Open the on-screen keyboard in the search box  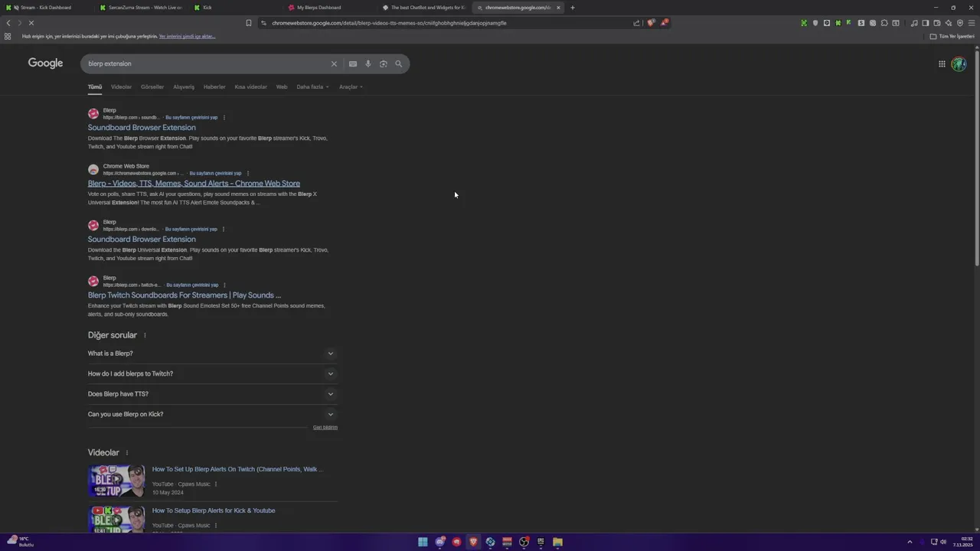coord(352,64)
